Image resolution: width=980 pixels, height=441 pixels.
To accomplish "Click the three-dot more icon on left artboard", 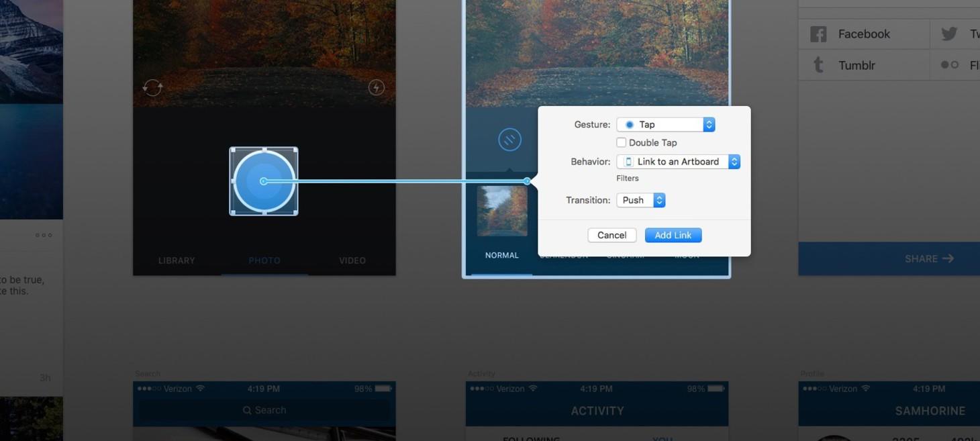I will click(44, 235).
